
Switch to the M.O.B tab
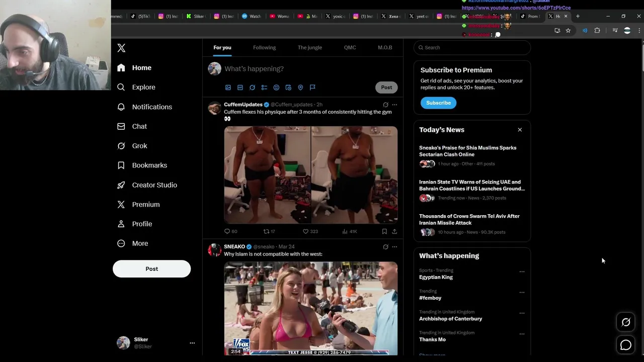pos(385,47)
